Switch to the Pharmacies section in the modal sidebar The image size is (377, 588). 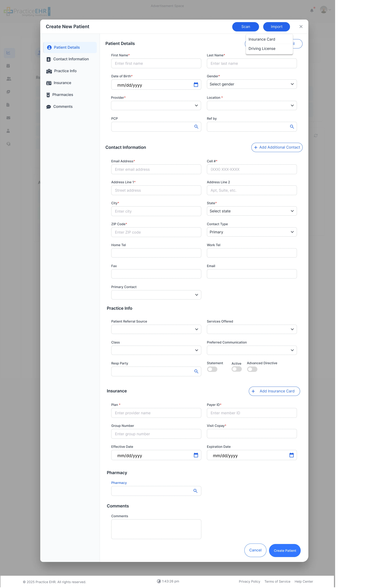click(63, 95)
